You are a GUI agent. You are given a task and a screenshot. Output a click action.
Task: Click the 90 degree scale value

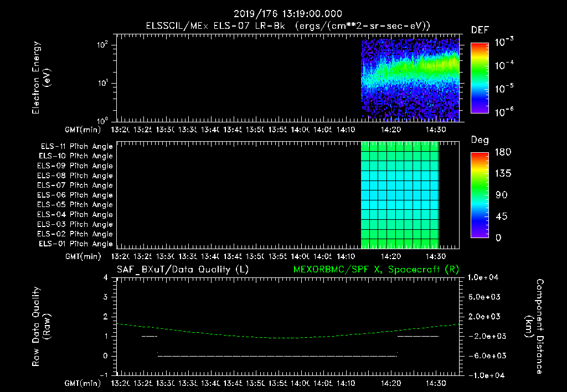(502, 195)
